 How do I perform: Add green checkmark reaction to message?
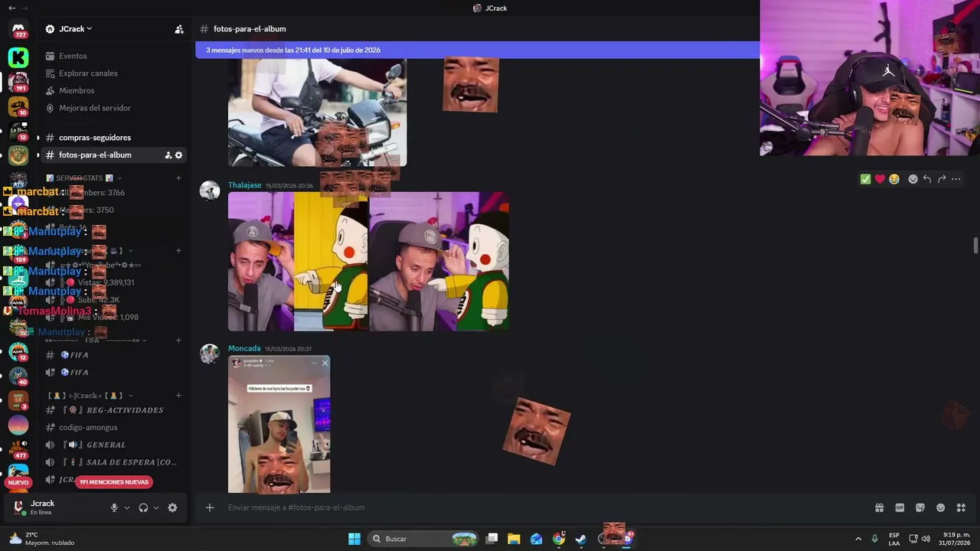[x=865, y=179]
